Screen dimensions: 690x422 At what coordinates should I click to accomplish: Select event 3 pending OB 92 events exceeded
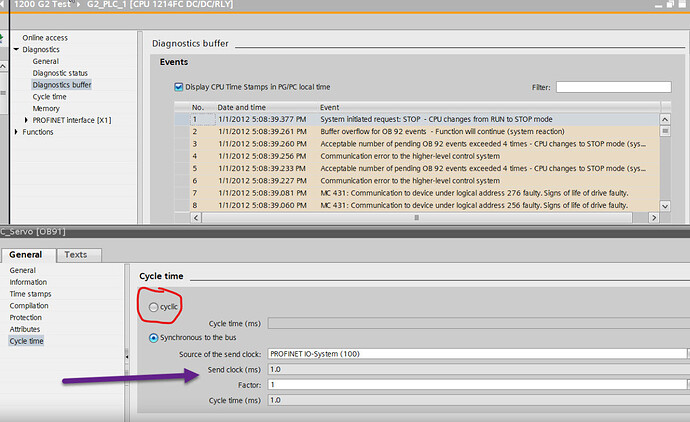coord(417,144)
